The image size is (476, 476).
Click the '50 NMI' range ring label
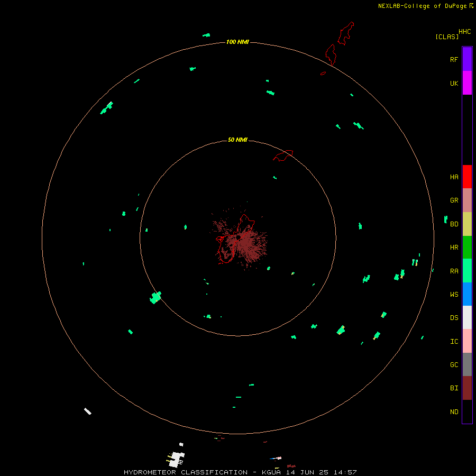point(237,140)
